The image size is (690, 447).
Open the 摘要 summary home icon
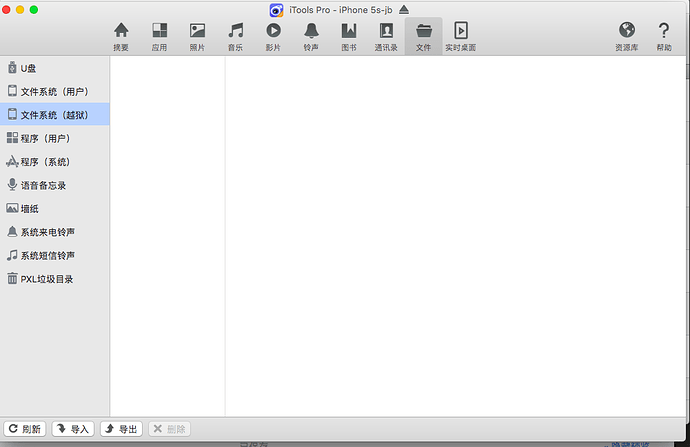(x=121, y=36)
